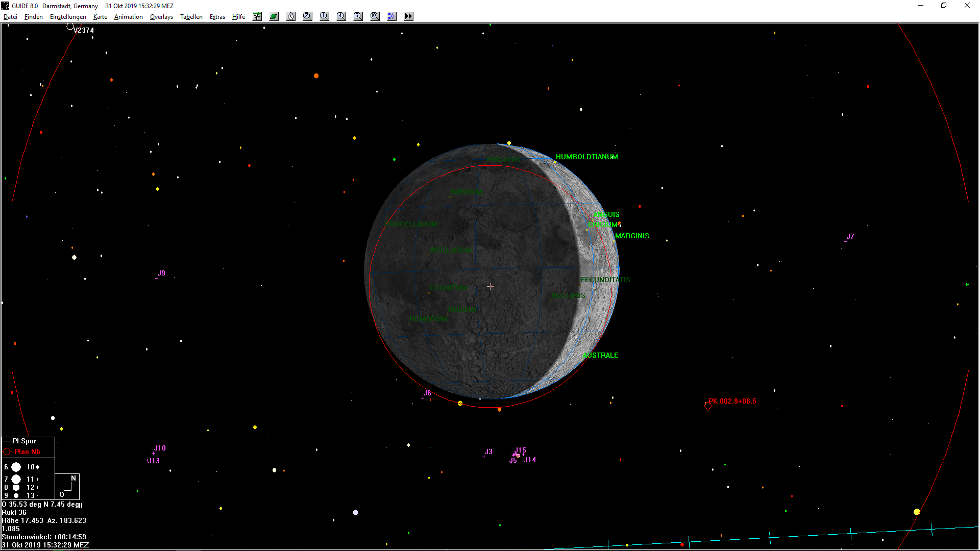This screenshot has height=551, width=980.
Task: Click the ANGUIS label near the limb
Action: (x=606, y=214)
